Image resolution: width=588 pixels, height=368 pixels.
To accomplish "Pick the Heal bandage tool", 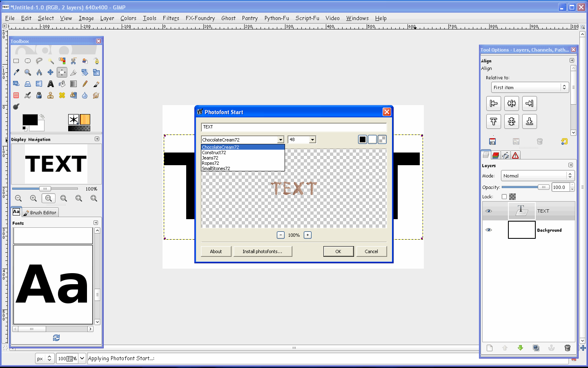I will (x=62, y=95).
